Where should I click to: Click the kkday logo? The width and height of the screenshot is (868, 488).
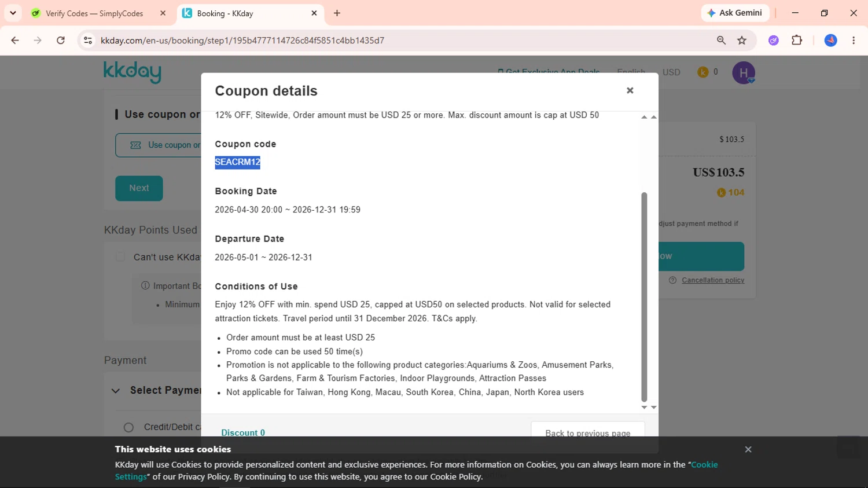tap(133, 72)
